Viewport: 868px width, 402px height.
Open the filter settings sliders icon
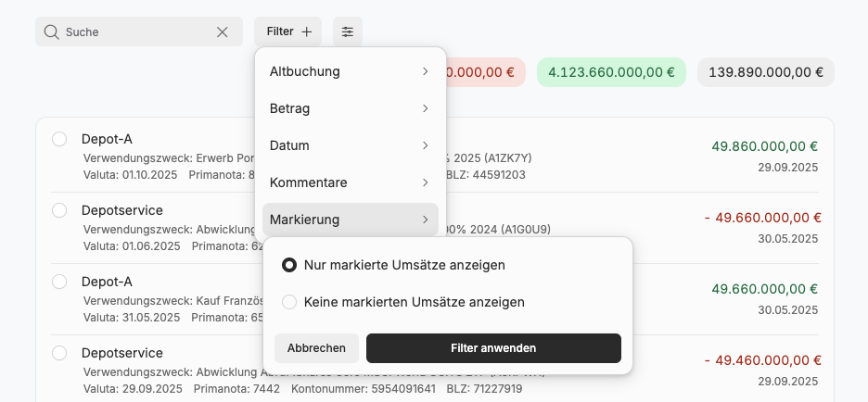point(347,31)
